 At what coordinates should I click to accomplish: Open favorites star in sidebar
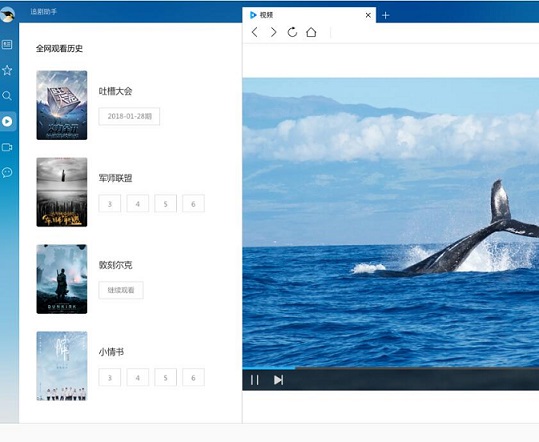7,70
